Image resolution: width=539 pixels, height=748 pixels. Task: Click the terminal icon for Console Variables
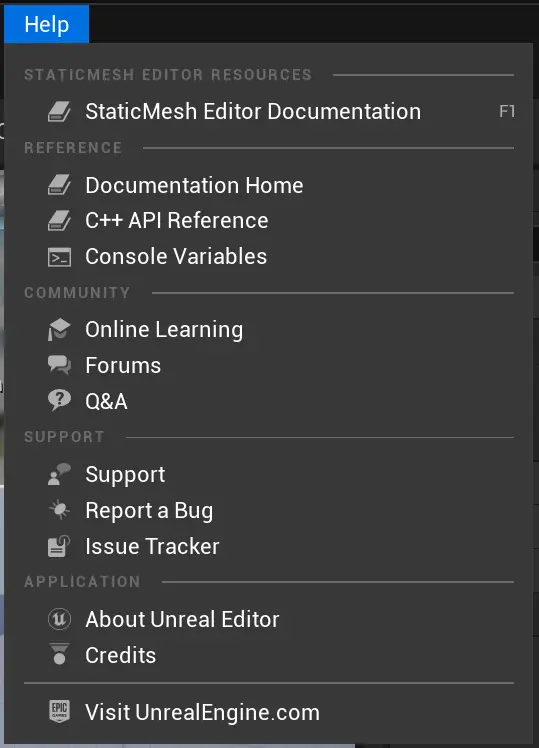pyautogui.click(x=59, y=257)
